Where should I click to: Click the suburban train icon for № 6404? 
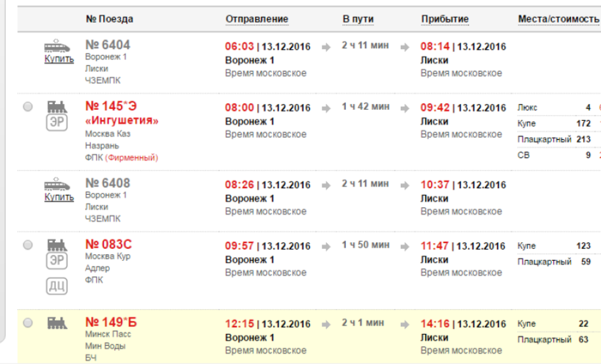click(59, 45)
